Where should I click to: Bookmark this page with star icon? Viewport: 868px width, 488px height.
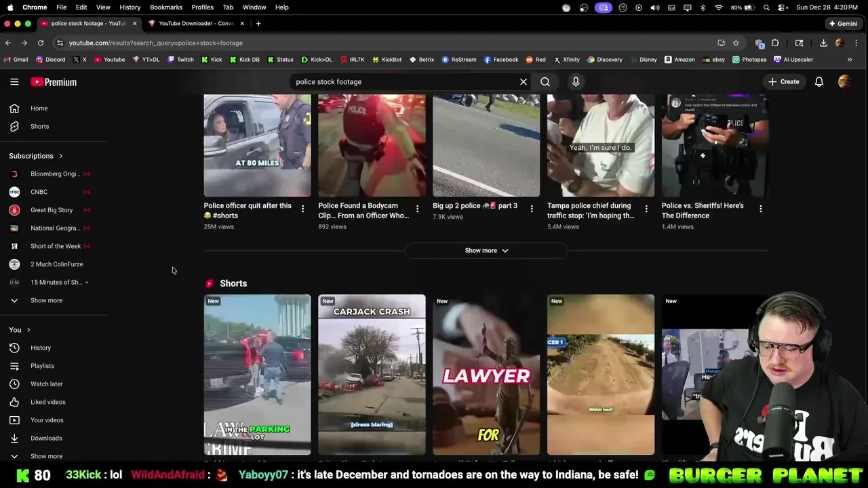pos(736,43)
